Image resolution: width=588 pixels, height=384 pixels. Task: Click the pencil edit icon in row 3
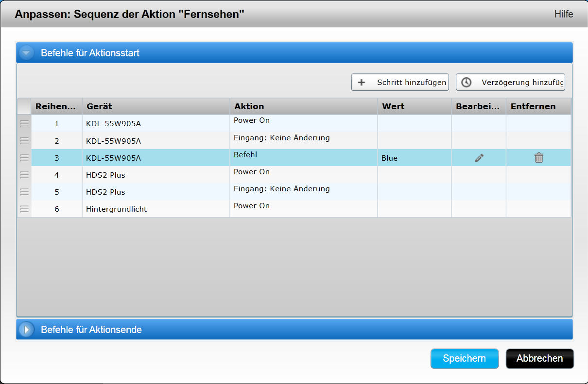479,158
